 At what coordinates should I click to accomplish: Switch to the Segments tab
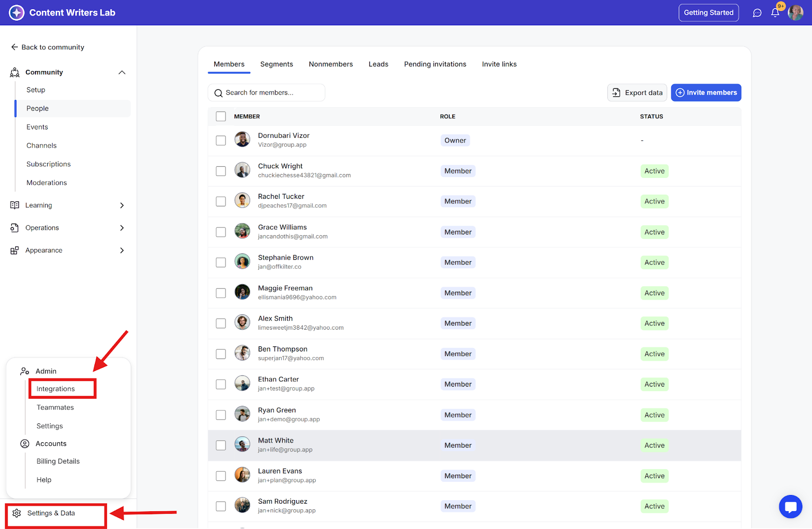(277, 64)
